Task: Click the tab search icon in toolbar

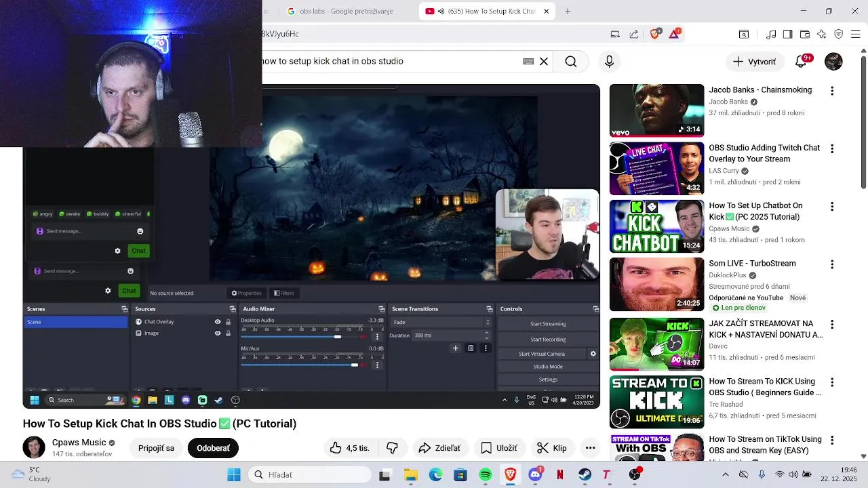Action: tap(744, 34)
